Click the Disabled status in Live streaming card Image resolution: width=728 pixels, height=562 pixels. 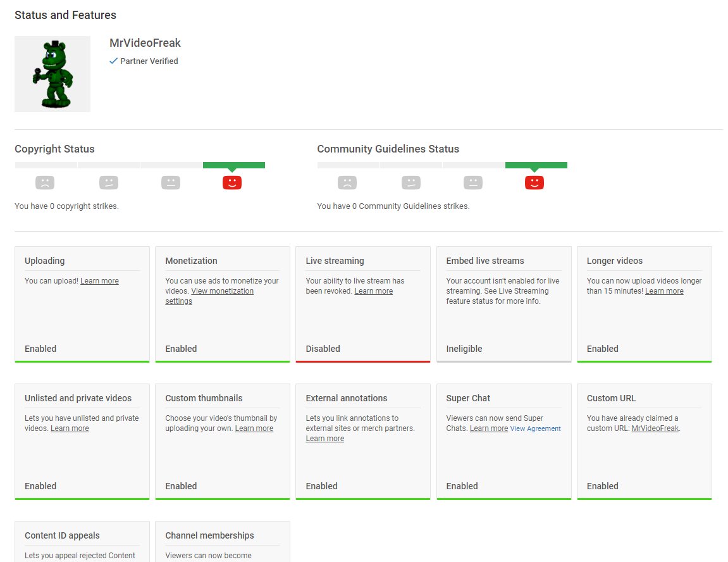click(x=323, y=348)
